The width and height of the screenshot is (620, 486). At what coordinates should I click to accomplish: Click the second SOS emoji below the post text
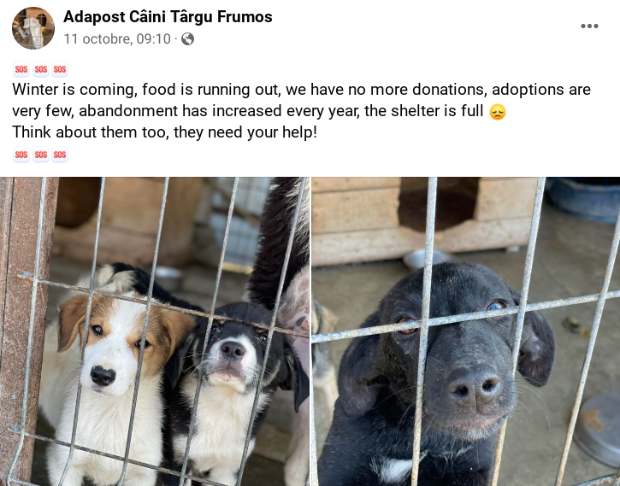(x=41, y=155)
